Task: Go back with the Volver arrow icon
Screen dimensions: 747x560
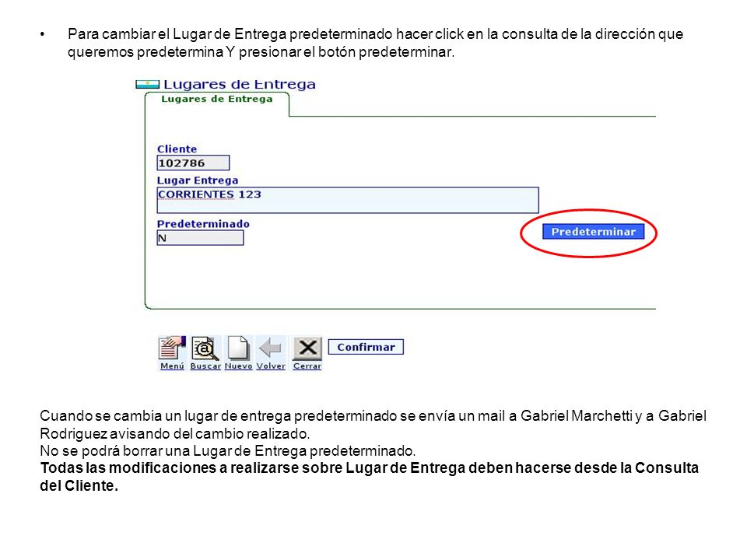Action: pos(271,348)
